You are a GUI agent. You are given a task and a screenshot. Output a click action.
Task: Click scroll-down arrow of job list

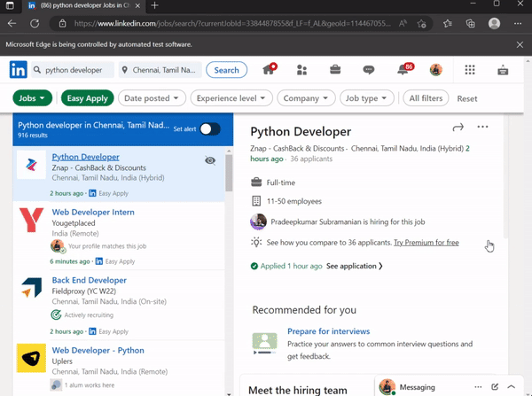point(229,394)
